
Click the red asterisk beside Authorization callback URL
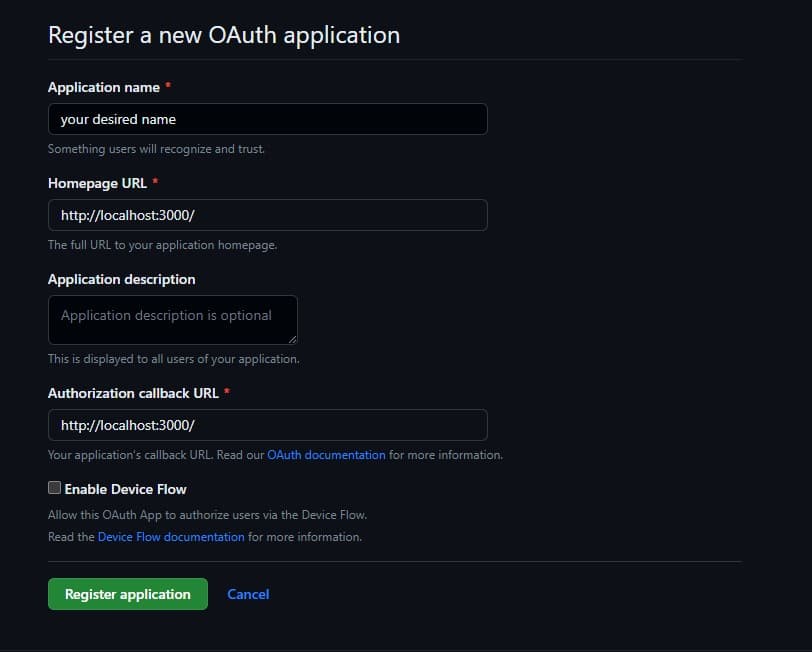(x=227, y=392)
